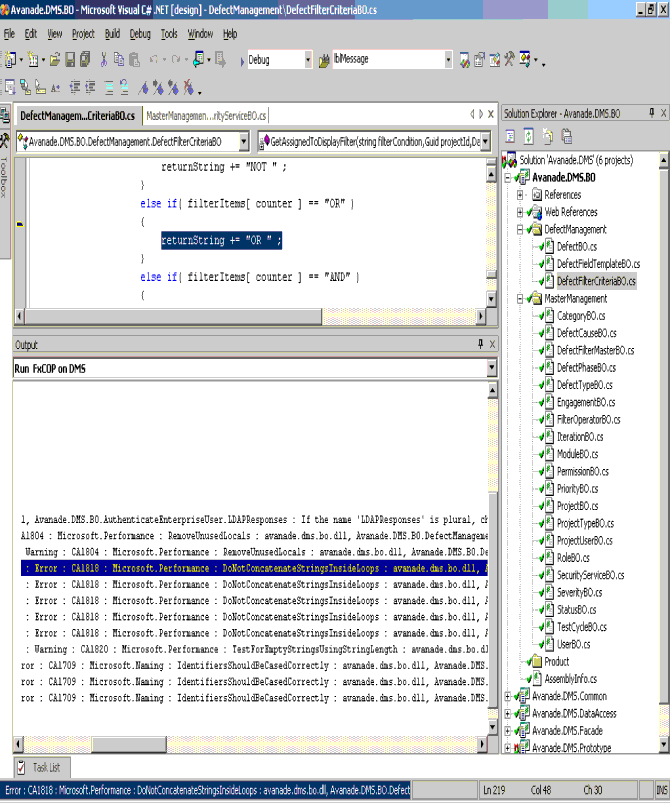The height and width of the screenshot is (803, 670).
Task: Open the Task List tab
Action: click(41, 767)
